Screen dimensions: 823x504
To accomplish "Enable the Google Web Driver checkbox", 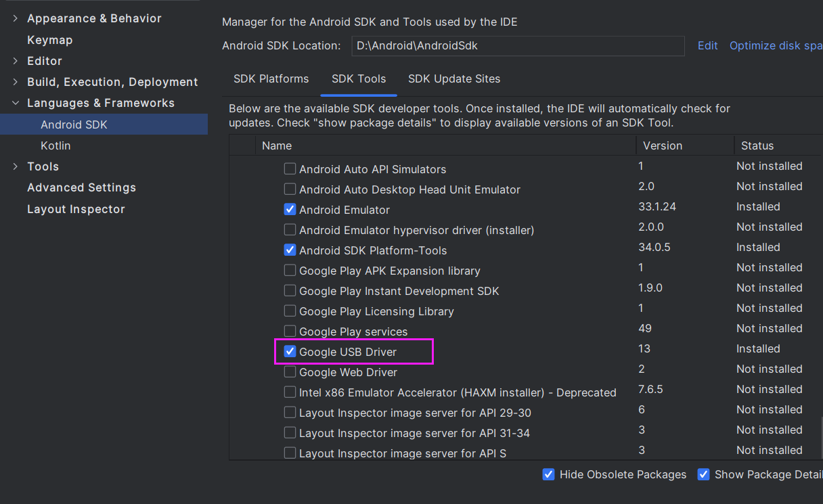I will pyautogui.click(x=290, y=372).
